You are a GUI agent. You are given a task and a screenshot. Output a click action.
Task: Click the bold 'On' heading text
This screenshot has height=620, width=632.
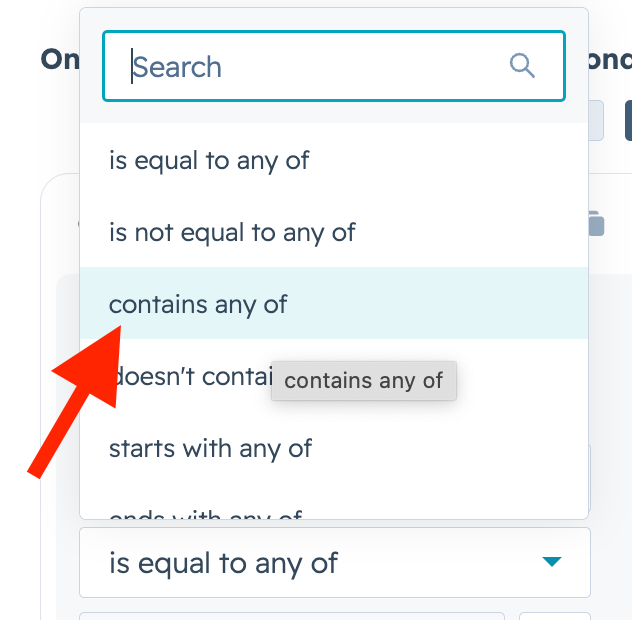60,59
